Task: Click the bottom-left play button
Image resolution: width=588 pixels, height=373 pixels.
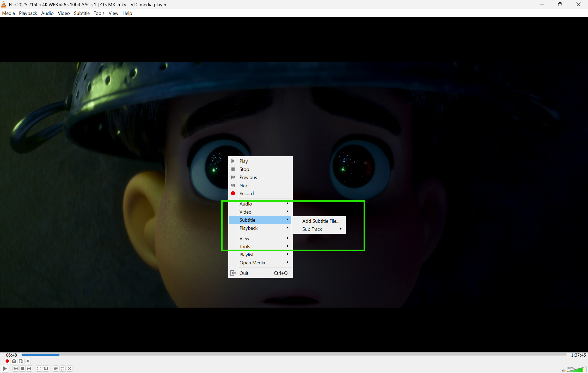Action: [5, 369]
